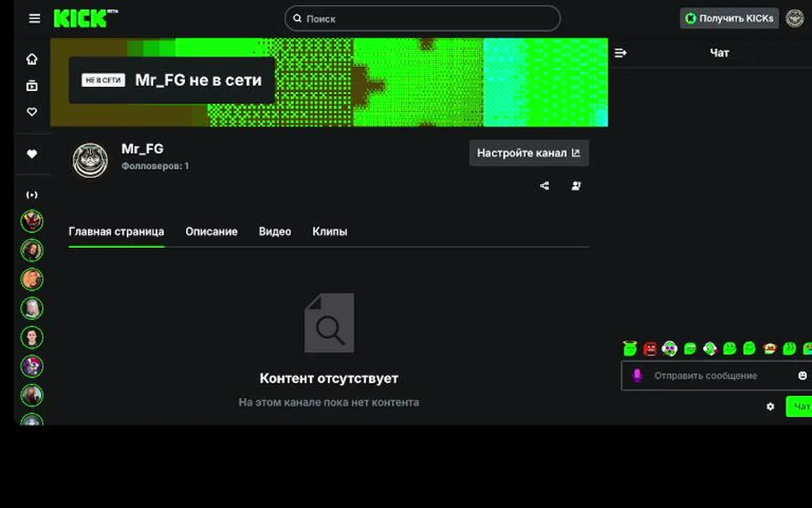Open the emoji picker smiley in the chat input

(x=802, y=375)
